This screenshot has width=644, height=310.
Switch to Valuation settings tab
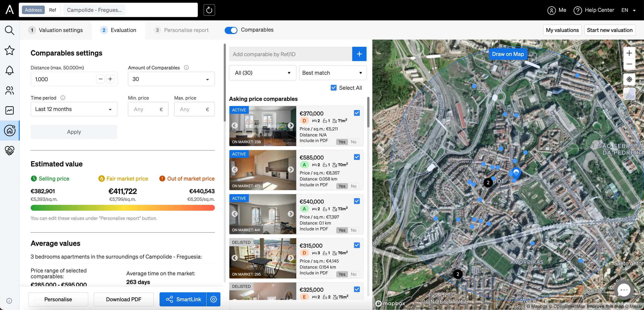[56, 30]
